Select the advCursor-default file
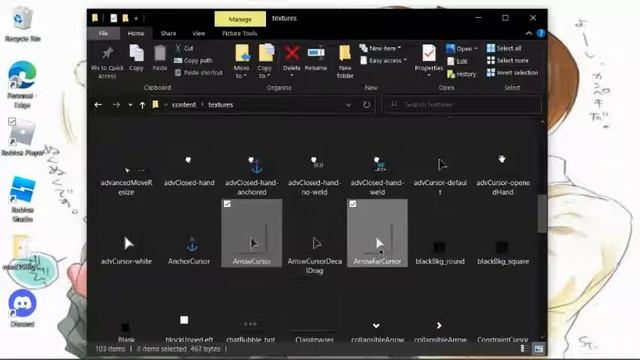Screen dimensions: 640x360 point(440,176)
